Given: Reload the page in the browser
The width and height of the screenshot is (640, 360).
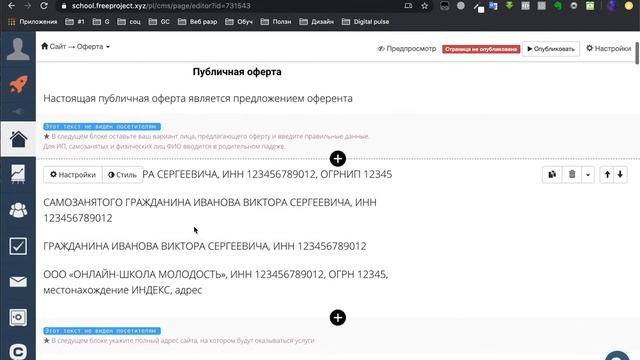Looking at the screenshot, I should [44, 6].
